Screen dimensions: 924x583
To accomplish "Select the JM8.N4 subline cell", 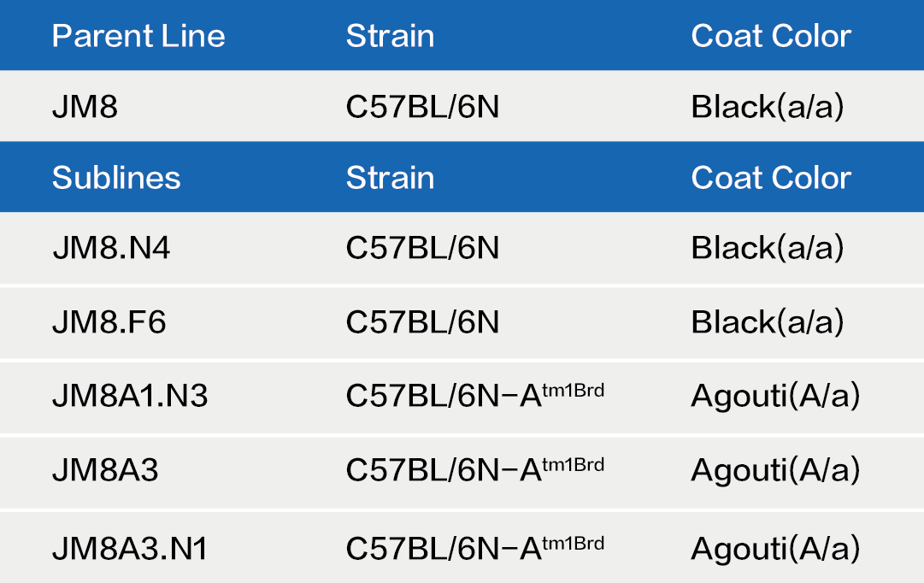I will (111, 248).
